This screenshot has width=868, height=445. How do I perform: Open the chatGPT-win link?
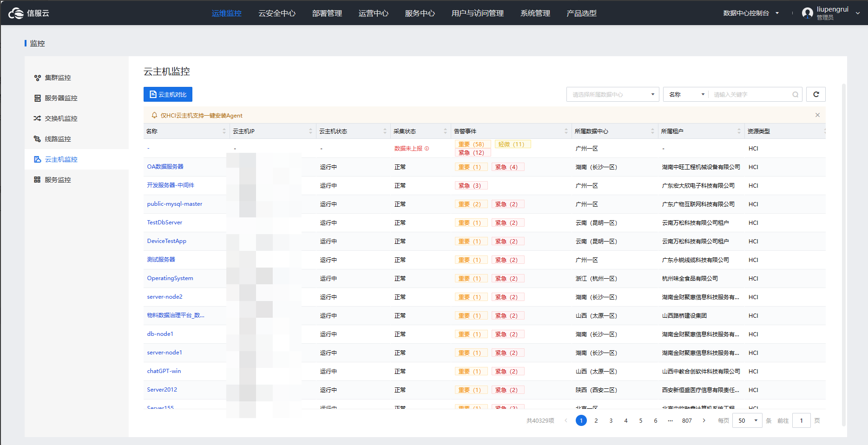point(164,371)
